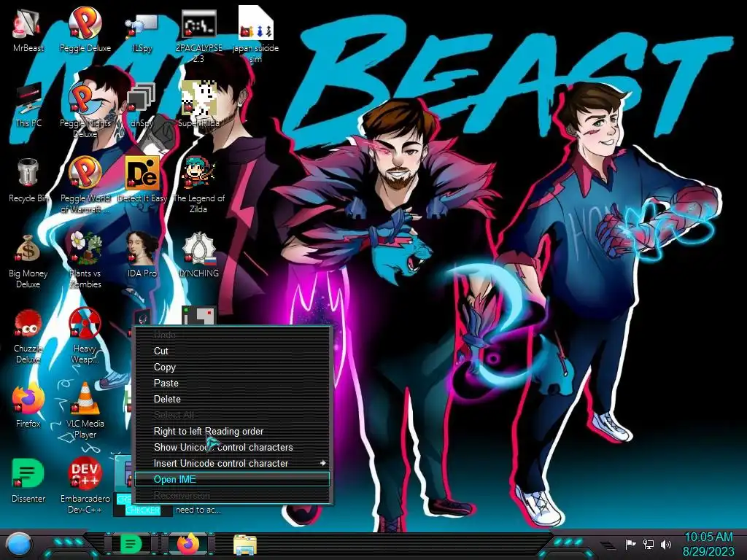Select the LYNCHING desktop icon

[x=198, y=255]
